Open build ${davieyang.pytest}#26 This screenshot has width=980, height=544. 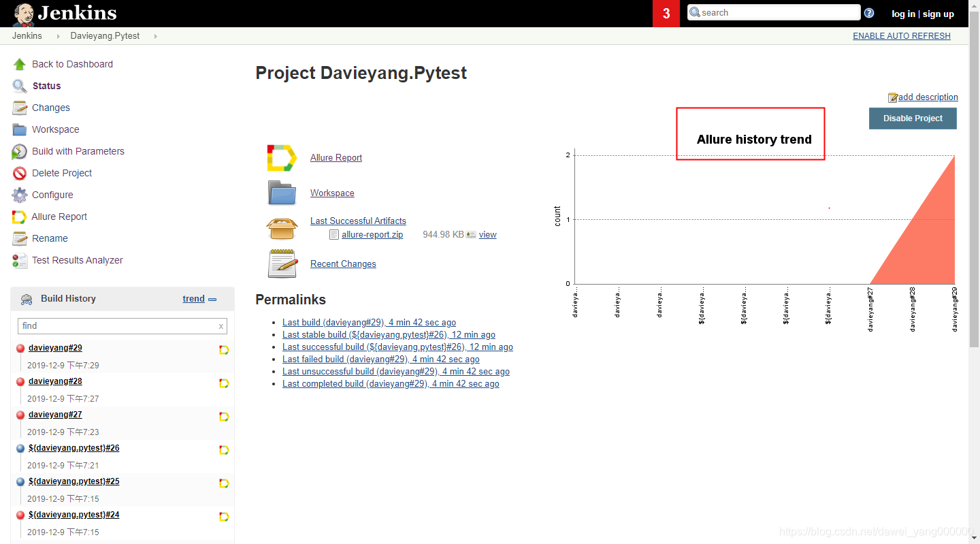point(74,448)
